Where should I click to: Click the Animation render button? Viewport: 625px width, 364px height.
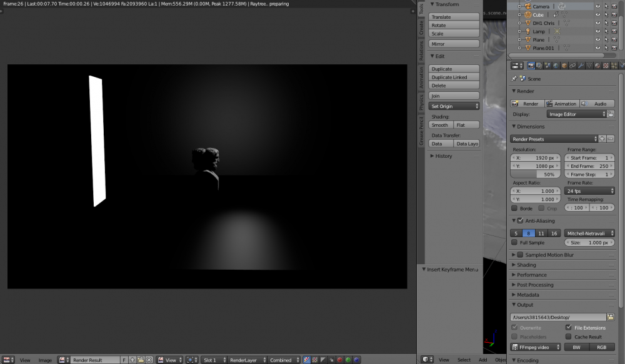point(561,104)
